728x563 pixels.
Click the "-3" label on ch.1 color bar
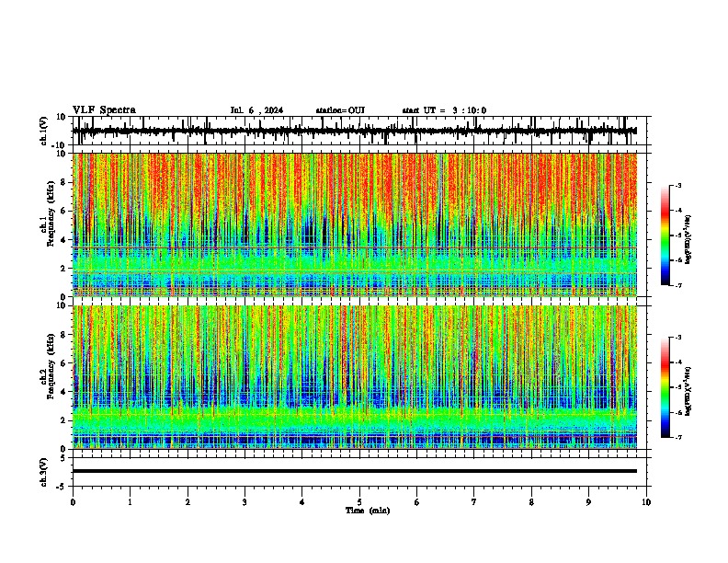[678, 185]
